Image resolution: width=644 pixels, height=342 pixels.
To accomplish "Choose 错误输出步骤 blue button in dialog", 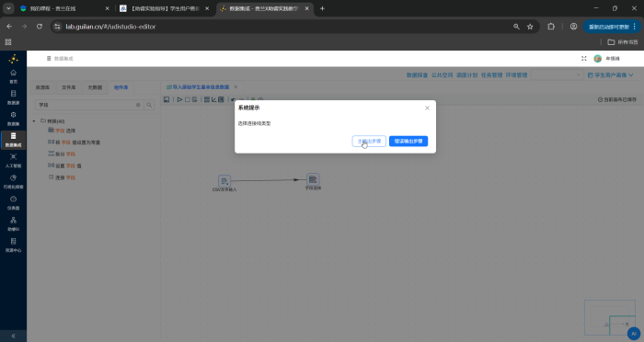I will point(408,142).
